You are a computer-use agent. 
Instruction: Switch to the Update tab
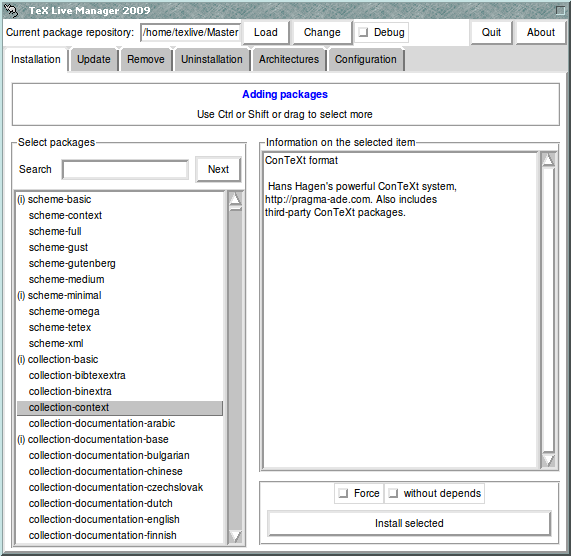pos(94,59)
